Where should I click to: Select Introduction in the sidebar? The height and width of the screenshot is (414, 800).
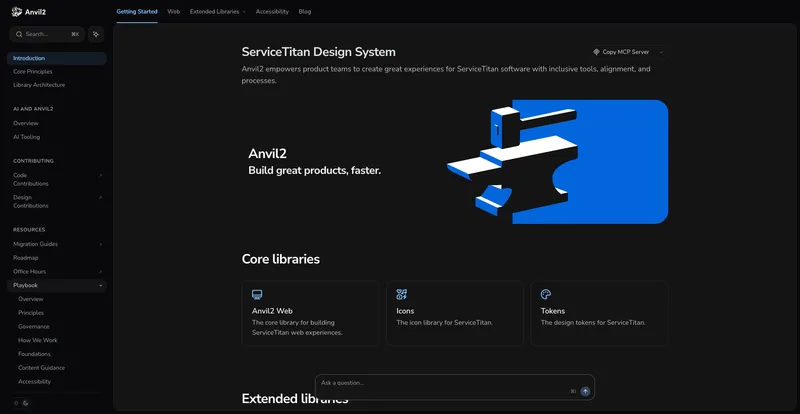[x=57, y=58]
